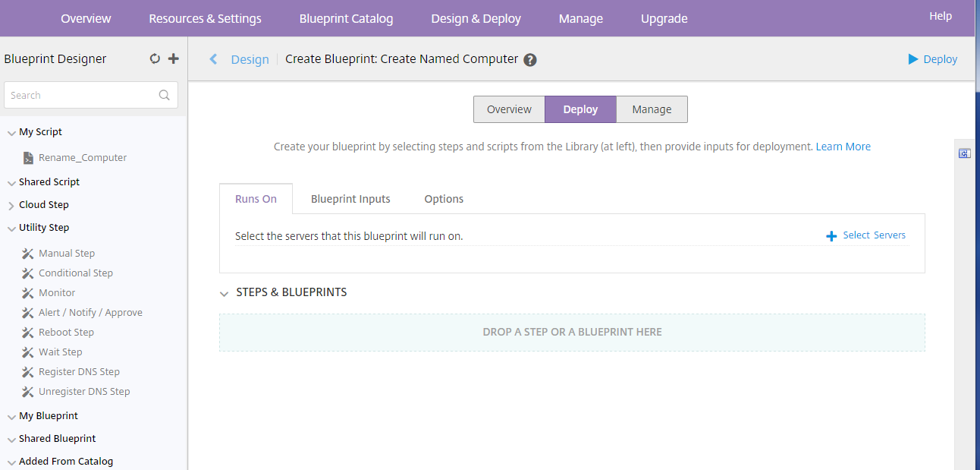Click the Rename_Computer script icon
980x470 pixels.
tap(28, 158)
